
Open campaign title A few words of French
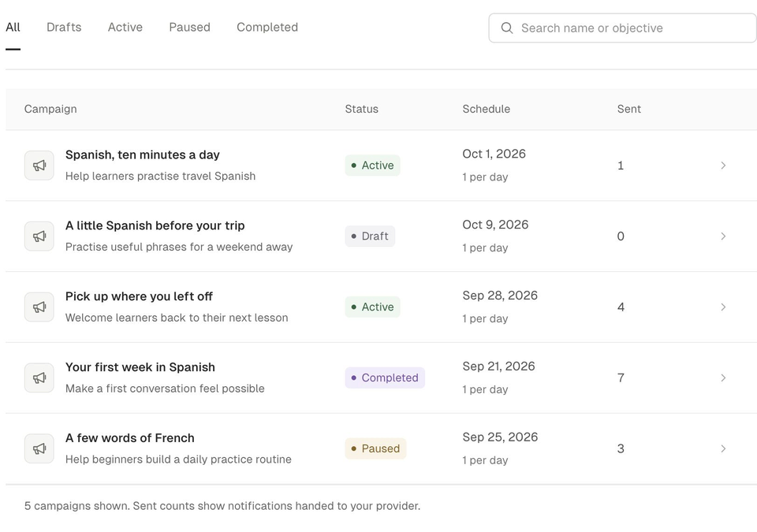click(x=130, y=438)
